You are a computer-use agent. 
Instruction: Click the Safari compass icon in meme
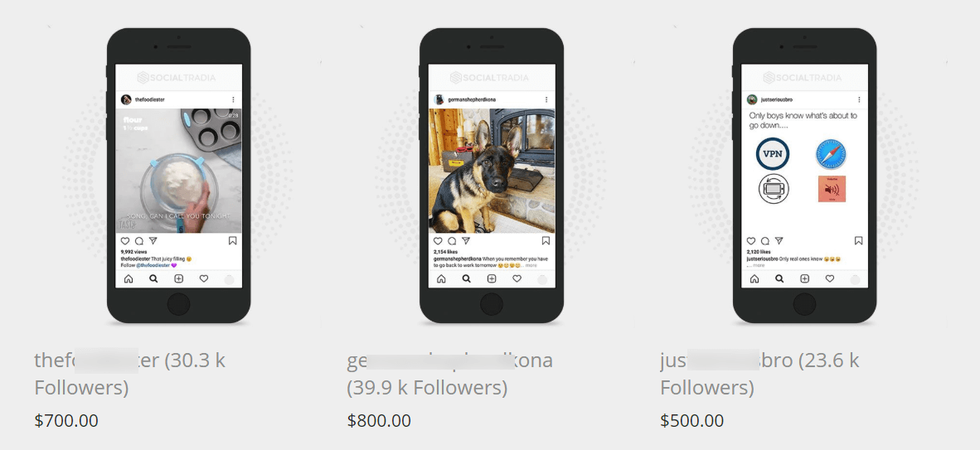pyautogui.click(x=831, y=154)
